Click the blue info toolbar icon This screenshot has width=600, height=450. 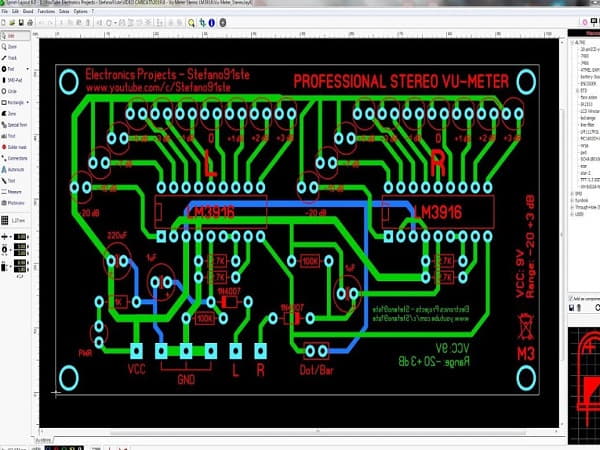[x=212, y=23]
